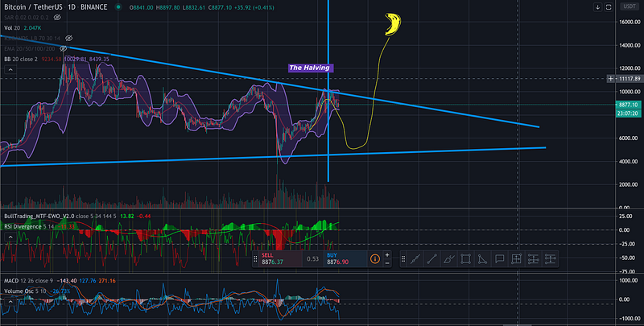Click the -1000.00 label on MACD pane axis
Viewport: 644px width, 326px height.
(x=630, y=318)
